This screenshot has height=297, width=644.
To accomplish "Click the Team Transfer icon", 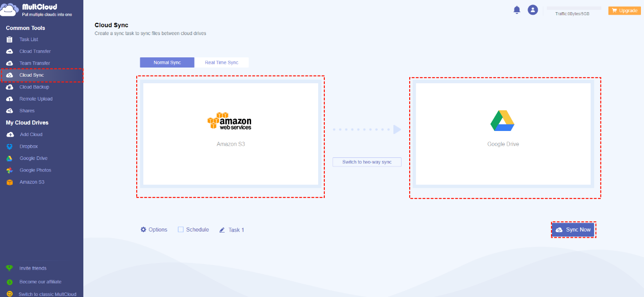I will coord(9,63).
